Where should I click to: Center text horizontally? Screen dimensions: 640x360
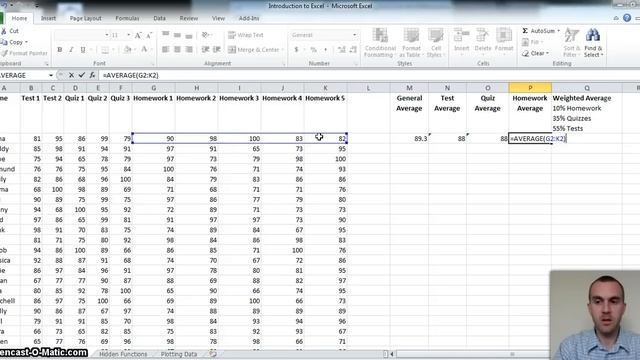pyautogui.click(x=177, y=50)
